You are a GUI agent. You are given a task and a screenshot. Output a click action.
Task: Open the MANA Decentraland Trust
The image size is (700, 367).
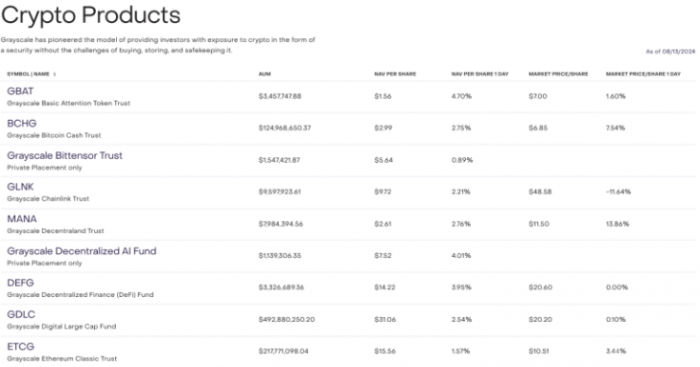[x=22, y=219]
